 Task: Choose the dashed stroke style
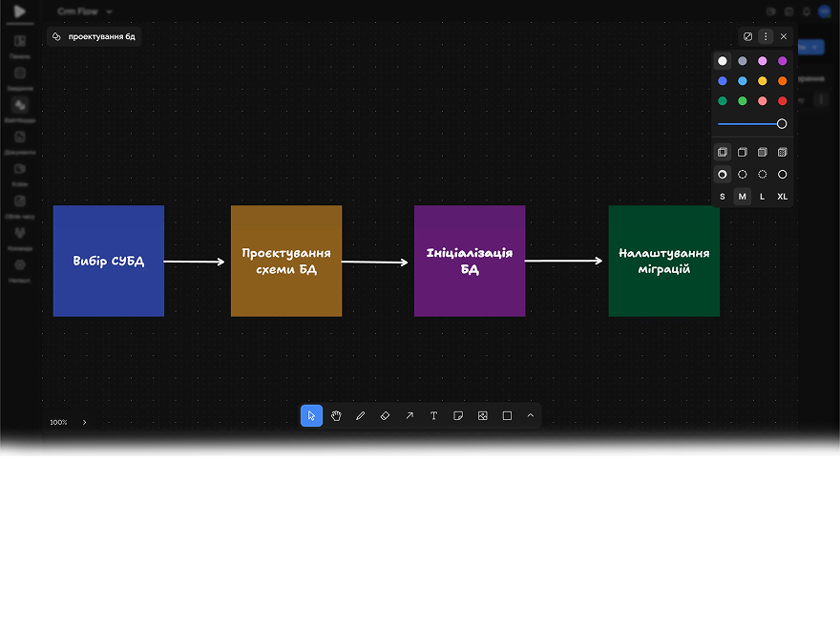[x=743, y=175]
